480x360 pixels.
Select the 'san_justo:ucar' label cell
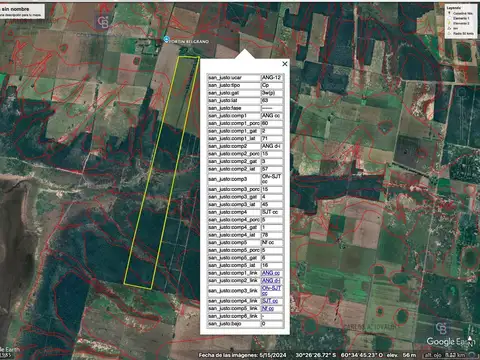coord(234,78)
